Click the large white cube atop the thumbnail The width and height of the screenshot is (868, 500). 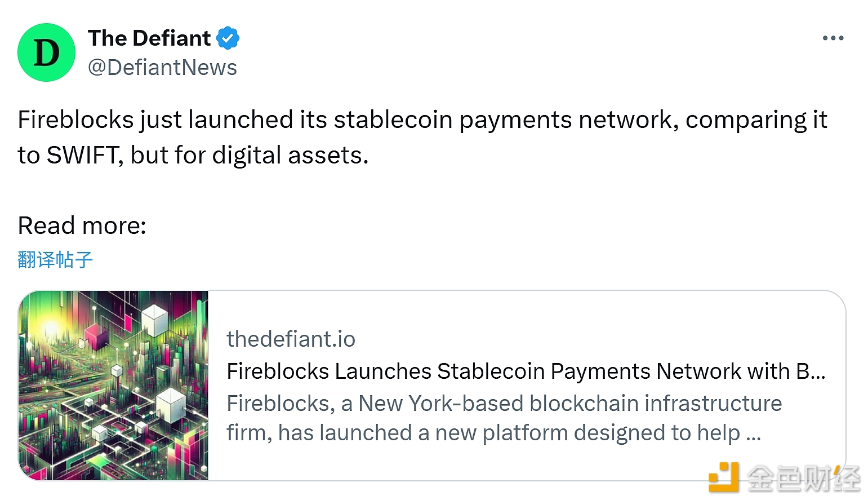[154, 320]
